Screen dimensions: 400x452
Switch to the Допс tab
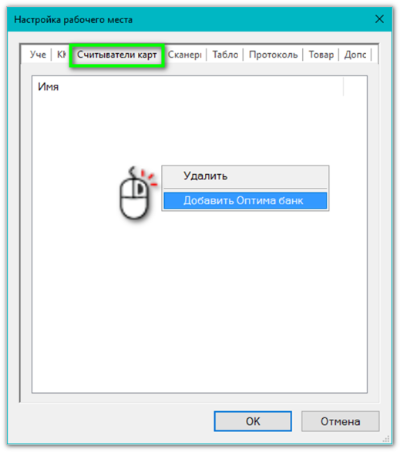[355, 55]
